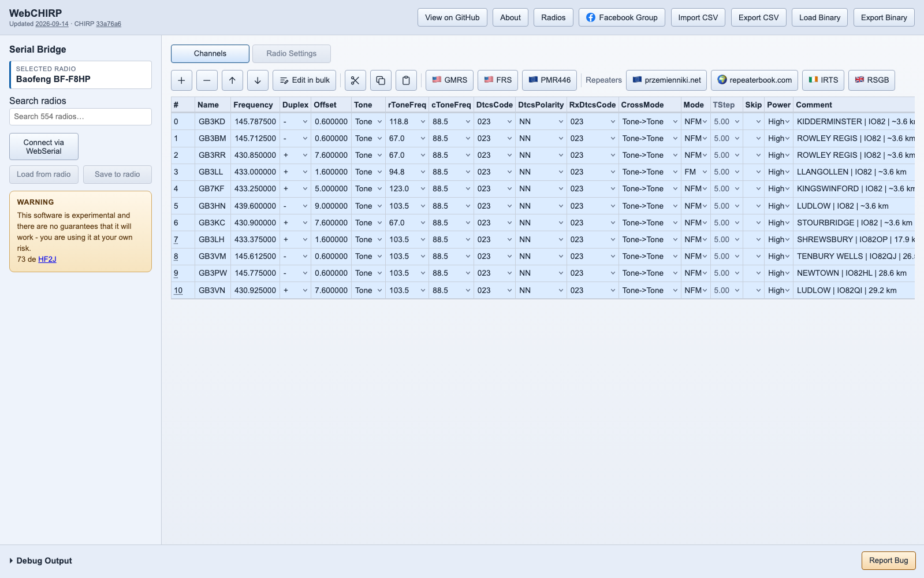
Task: Insert FRS channel preset
Action: (x=498, y=80)
